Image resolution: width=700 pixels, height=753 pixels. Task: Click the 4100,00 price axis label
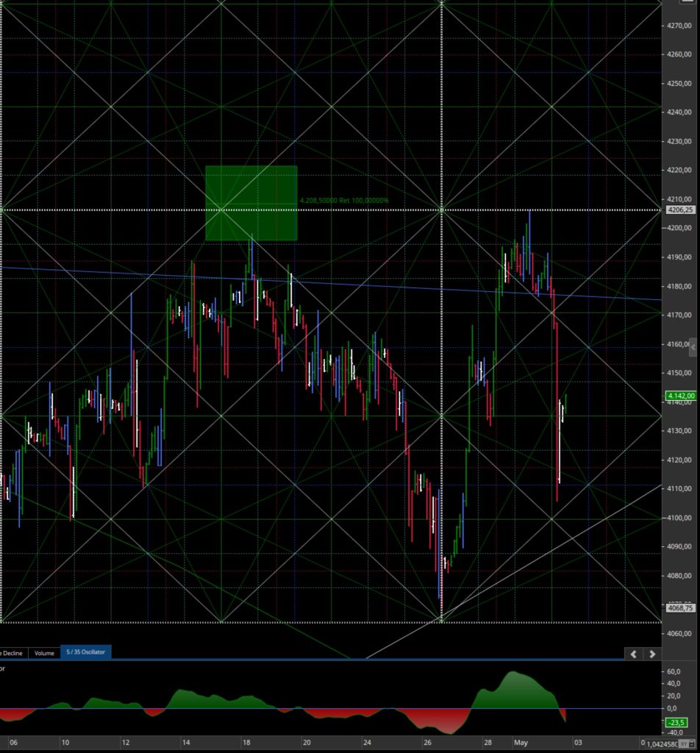pos(679,518)
